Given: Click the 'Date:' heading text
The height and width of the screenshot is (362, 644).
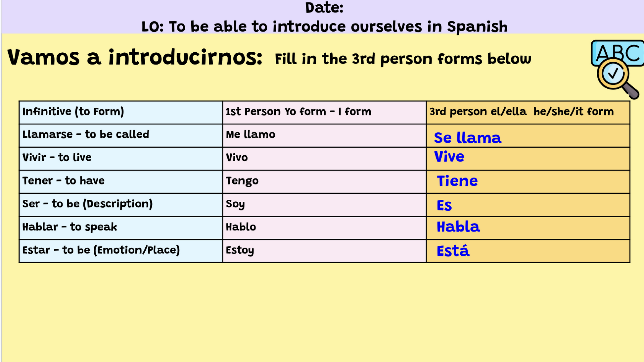Looking at the screenshot, I should tap(324, 8).
